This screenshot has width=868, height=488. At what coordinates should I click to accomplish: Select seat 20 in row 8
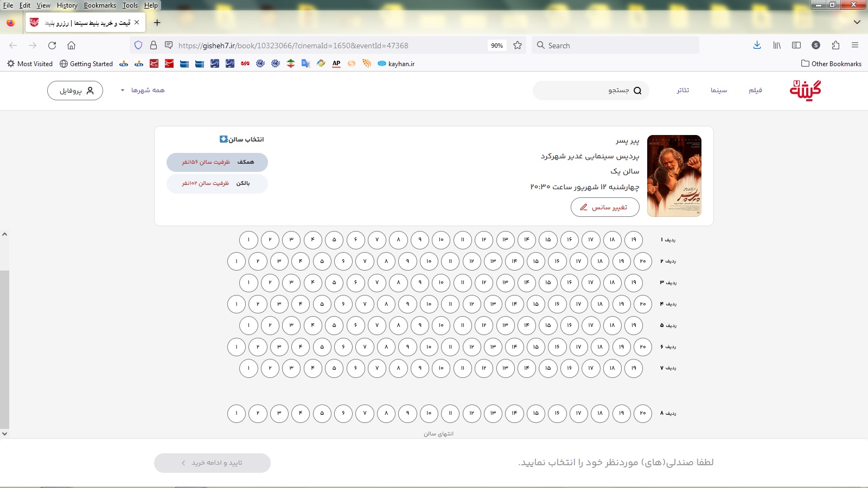pos(642,413)
